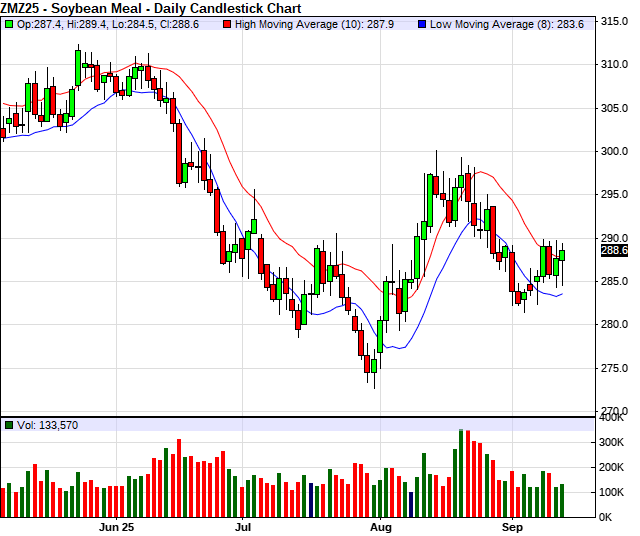Viewport: 640px width, 536px height.
Task: Click the 400K volume axis label
Action: [x=612, y=417]
